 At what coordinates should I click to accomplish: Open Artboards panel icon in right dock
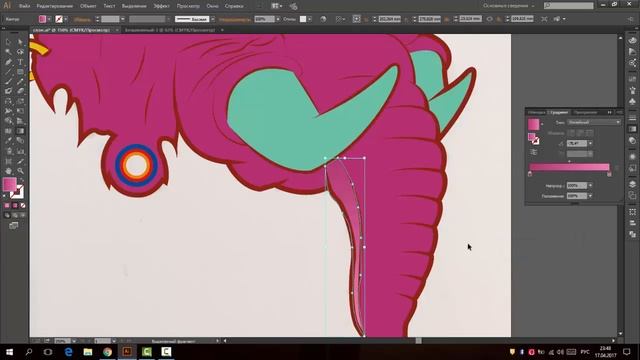pyautogui.click(x=632, y=196)
